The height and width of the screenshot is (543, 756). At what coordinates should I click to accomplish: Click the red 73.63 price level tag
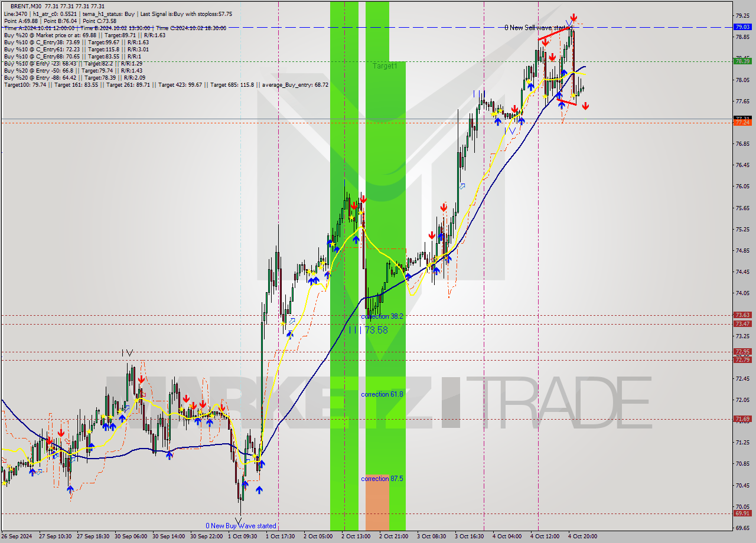coord(742,315)
